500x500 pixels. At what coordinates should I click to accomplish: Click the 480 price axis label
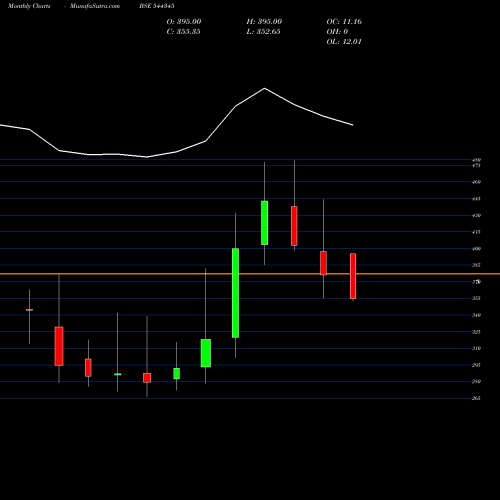click(x=477, y=160)
